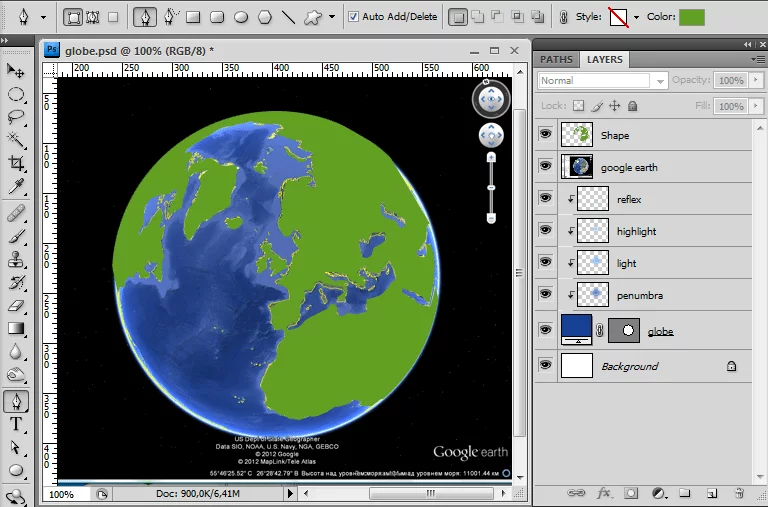Open the globe.psd document tab title
Viewport: 768px width, 507px height.
coord(139,51)
